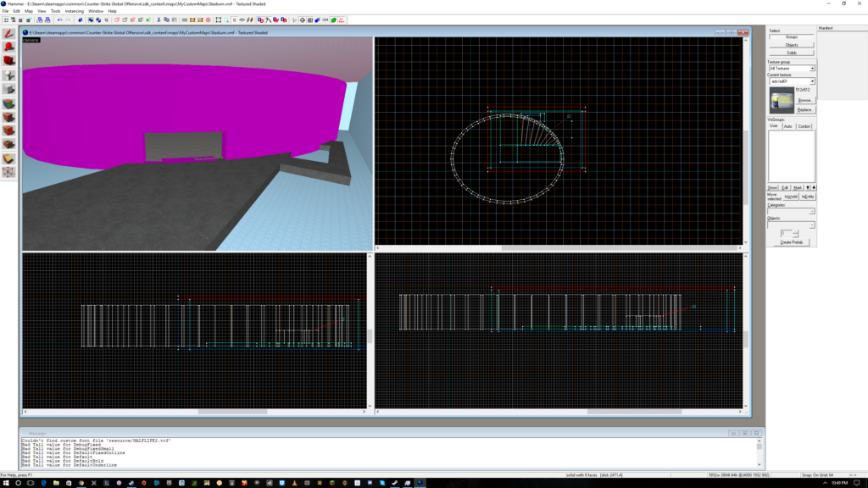Switch to the User VisGroups tab
The image size is (868, 488).
[x=774, y=126]
